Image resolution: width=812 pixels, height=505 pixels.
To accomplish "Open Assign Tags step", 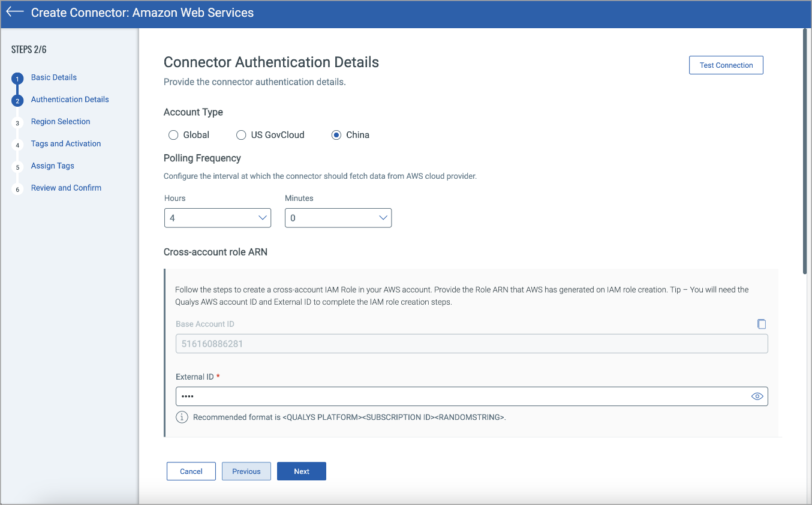I will click(53, 166).
